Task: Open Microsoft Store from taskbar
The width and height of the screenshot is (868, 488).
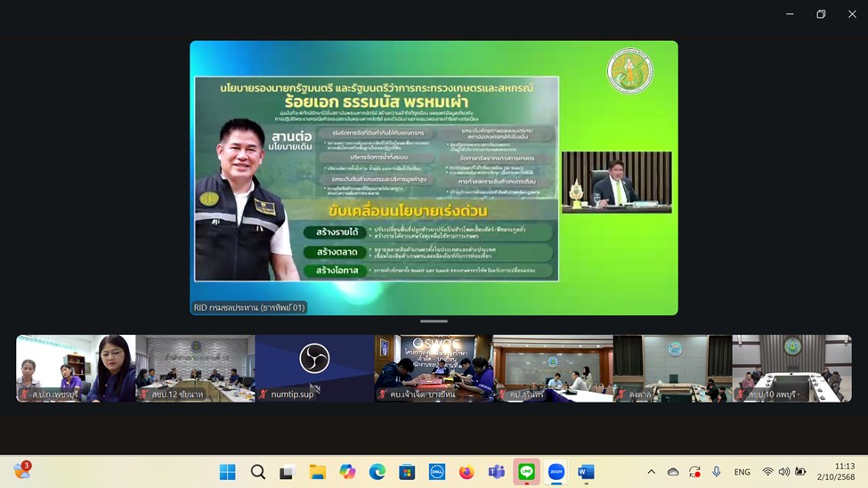Action: (407, 472)
